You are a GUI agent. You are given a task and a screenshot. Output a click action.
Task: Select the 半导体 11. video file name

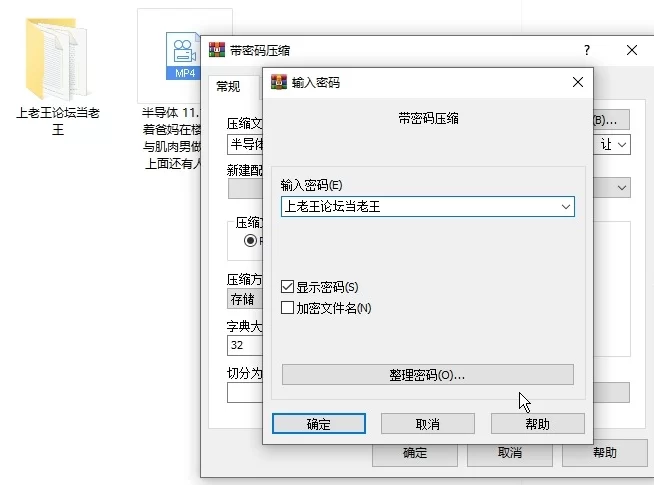[171, 138]
